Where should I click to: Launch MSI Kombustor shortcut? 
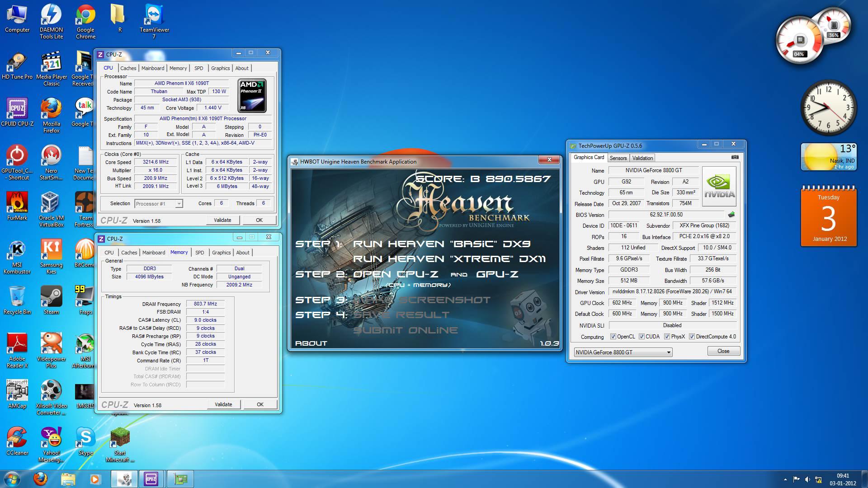[17, 257]
